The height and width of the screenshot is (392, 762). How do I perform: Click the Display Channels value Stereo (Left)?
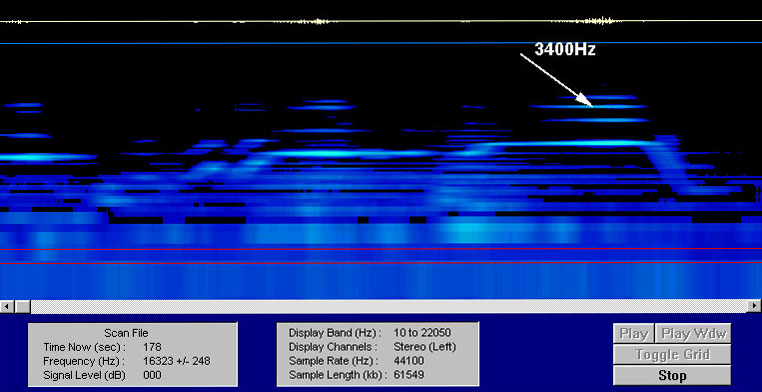pos(425,347)
